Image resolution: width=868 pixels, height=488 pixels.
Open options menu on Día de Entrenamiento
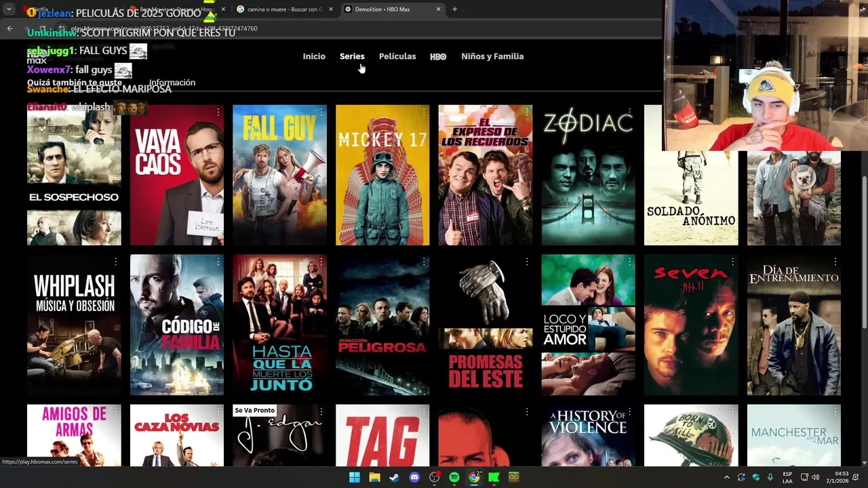pos(835,262)
